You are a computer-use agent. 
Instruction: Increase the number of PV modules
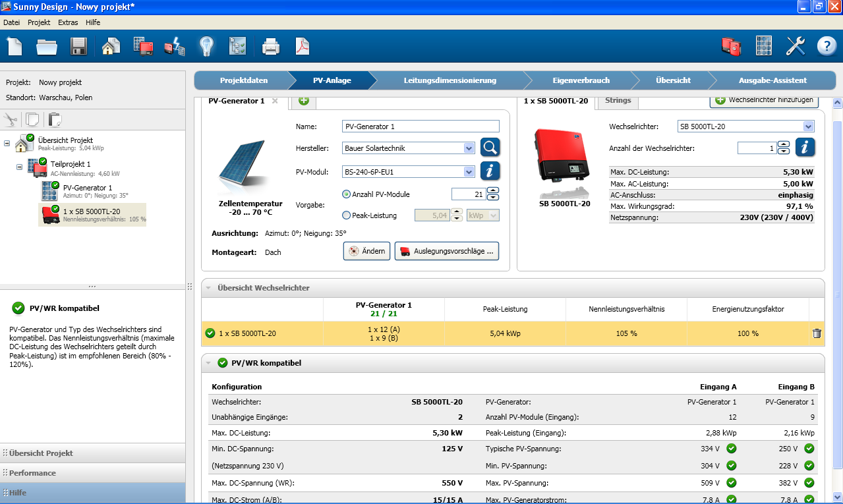pyautogui.click(x=493, y=191)
